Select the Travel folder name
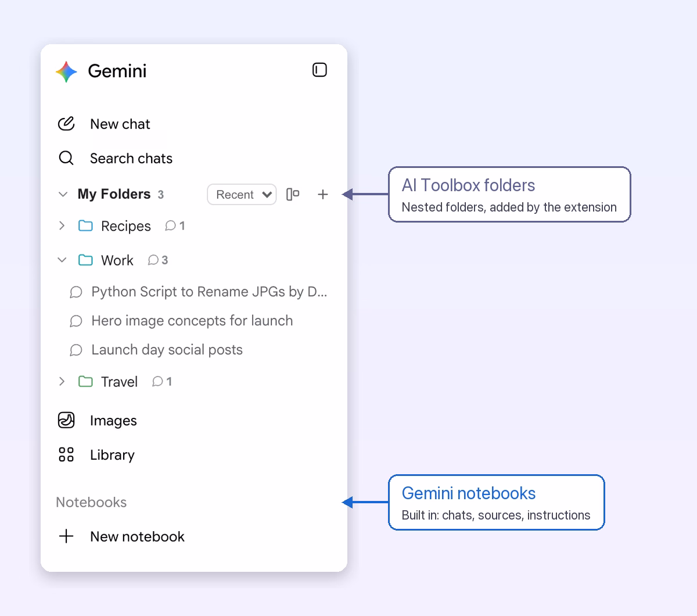Image resolution: width=697 pixels, height=616 pixels. pyautogui.click(x=119, y=382)
